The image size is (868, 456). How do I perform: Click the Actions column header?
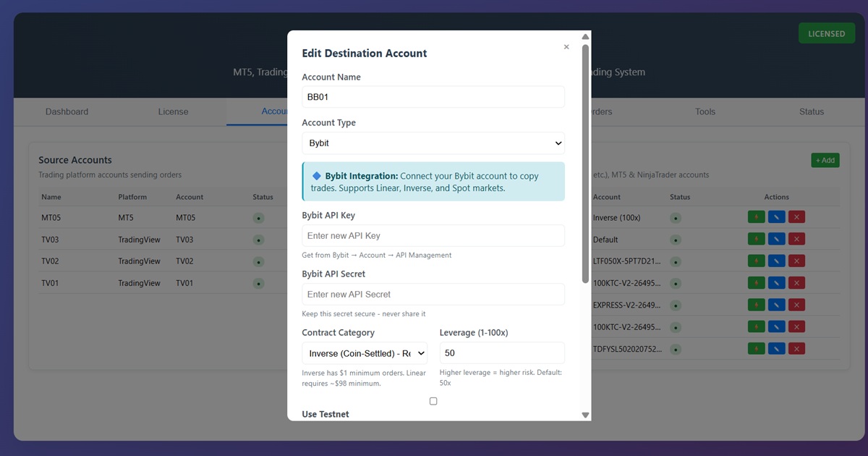777,197
